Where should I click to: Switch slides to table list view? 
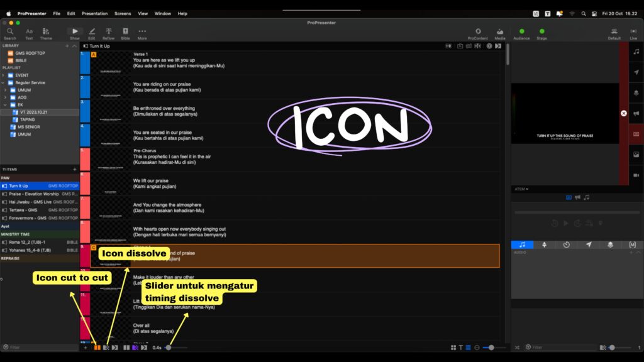tap(468, 348)
